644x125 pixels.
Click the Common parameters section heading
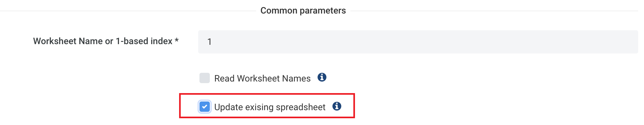point(303,11)
